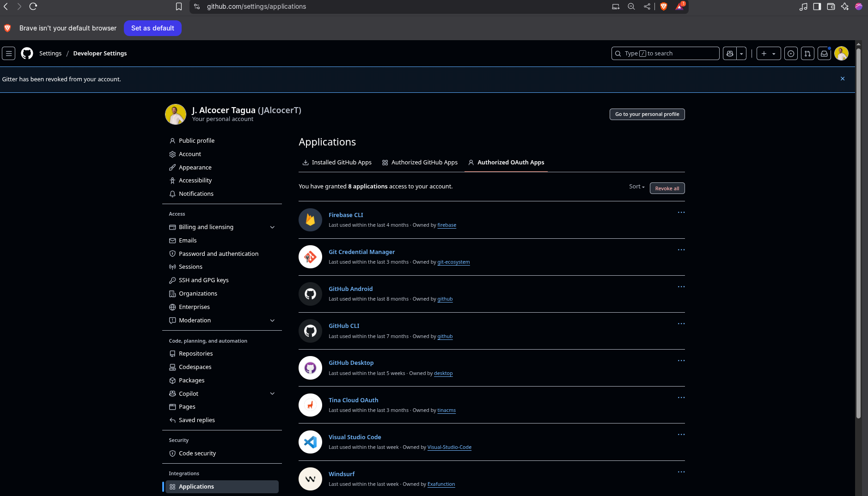Open GitHub Android application link
This screenshot has width=868, height=496.
coord(350,289)
